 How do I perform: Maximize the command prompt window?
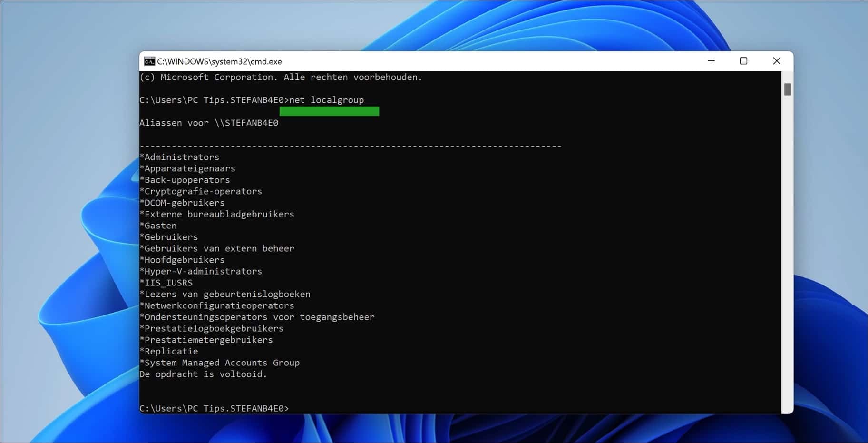pyautogui.click(x=743, y=61)
